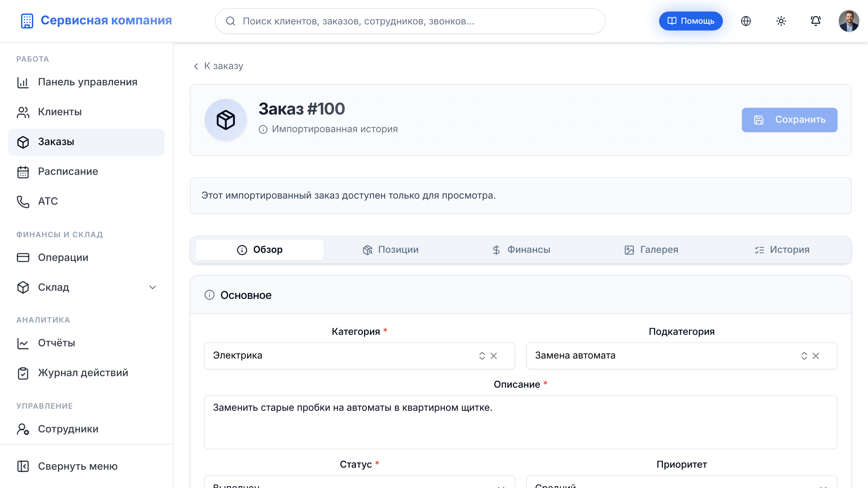Switch to the Финансы tab
Viewport: 868px width, 488px height.
coord(521,250)
